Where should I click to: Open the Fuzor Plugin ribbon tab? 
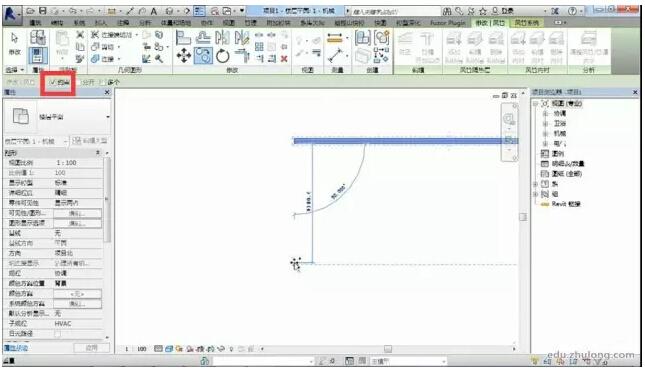tap(448, 23)
